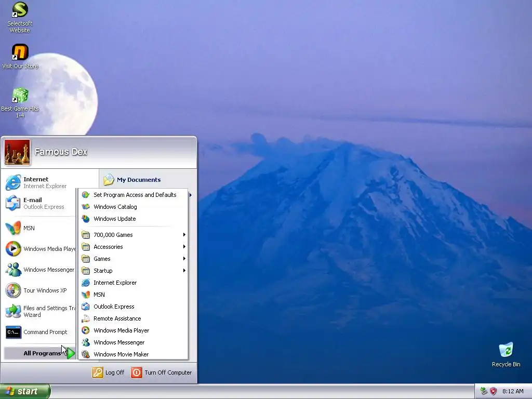Launch Internet Explorer from pinned Internet item
Viewport: 532px width, 399px height.
point(40,182)
